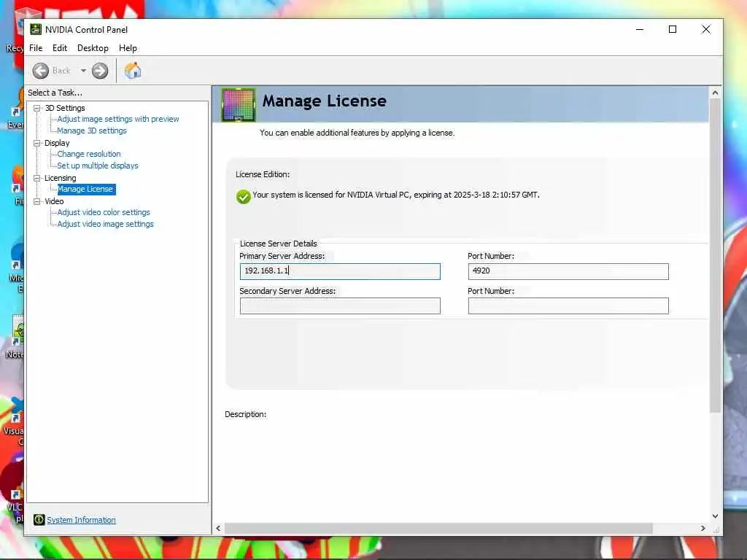Close the NVIDIA Control Panel window
This screenshot has height=560, width=747.
click(706, 29)
